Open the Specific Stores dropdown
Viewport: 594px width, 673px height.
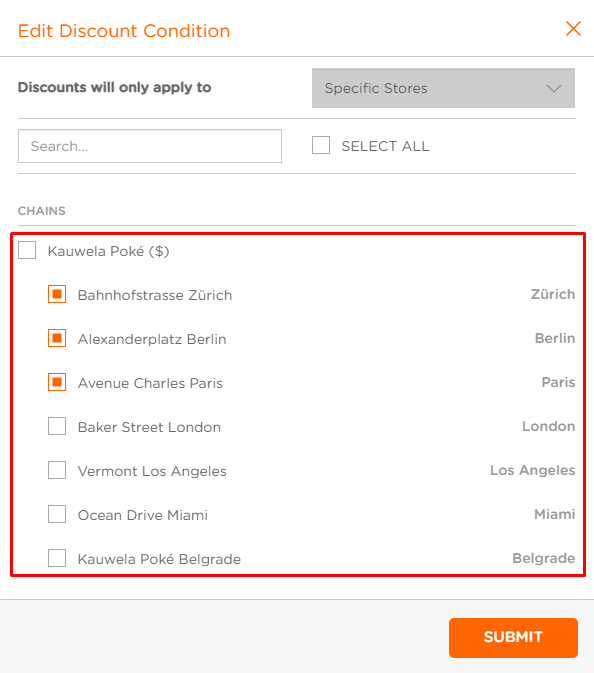click(x=443, y=88)
